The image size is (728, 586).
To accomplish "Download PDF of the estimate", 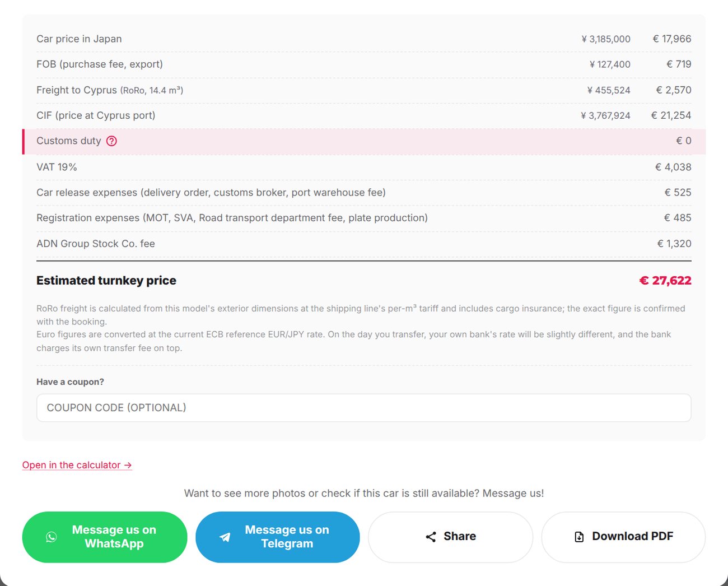I will tap(623, 537).
